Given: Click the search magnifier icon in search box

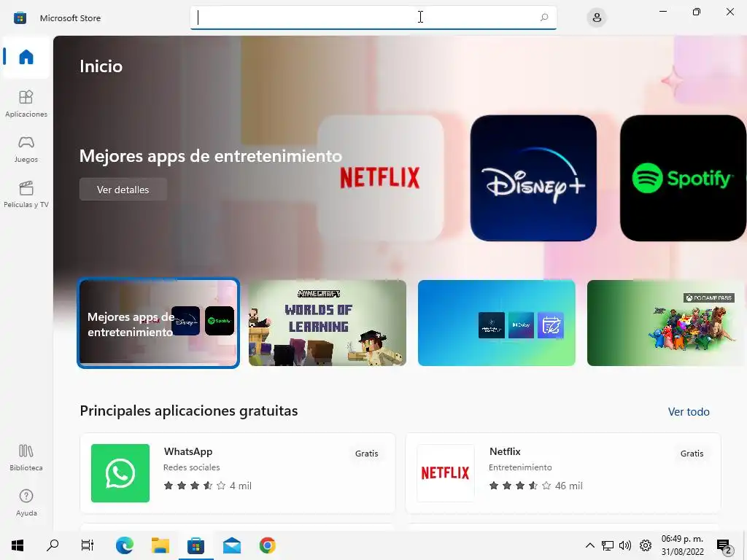Looking at the screenshot, I should point(544,17).
